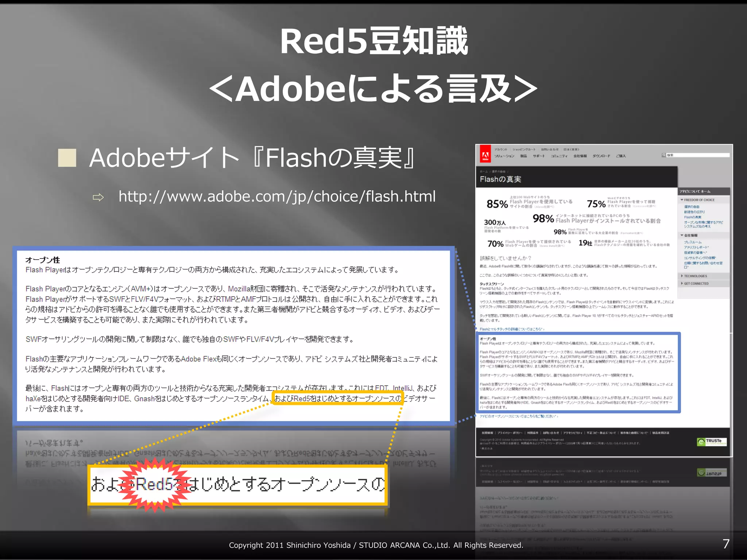This screenshot has width=747, height=560.
Task: Click プライバシーポリシー in the webpage footer
Action: coord(510,433)
